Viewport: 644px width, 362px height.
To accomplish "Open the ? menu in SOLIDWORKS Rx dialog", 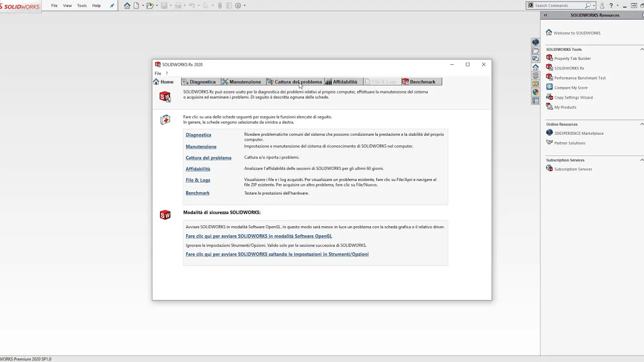I will pyautogui.click(x=167, y=73).
